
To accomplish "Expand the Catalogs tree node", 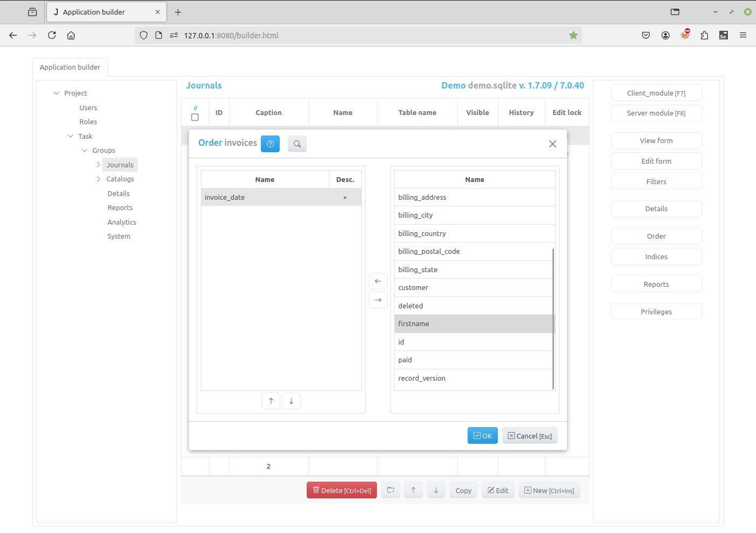I will (x=98, y=179).
